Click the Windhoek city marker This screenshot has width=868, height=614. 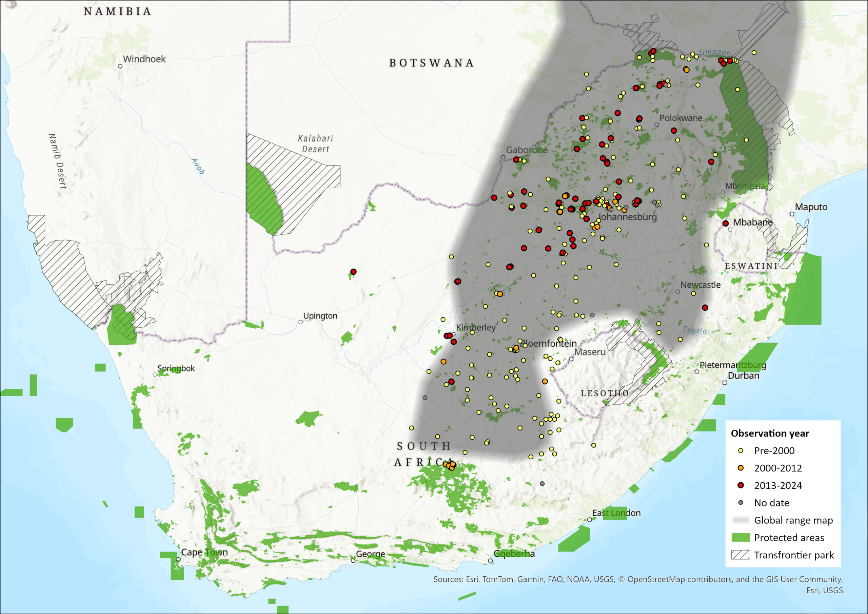click(120, 66)
